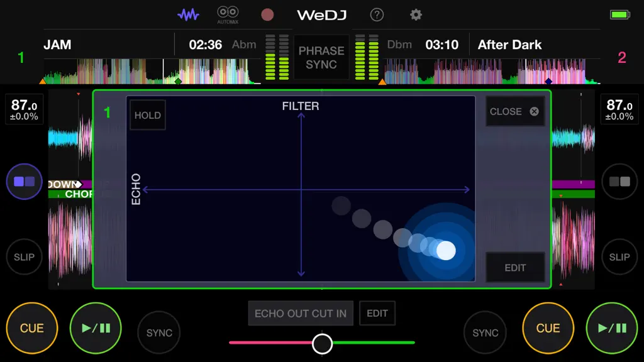Toggle HOLD in the FX pad

147,116
